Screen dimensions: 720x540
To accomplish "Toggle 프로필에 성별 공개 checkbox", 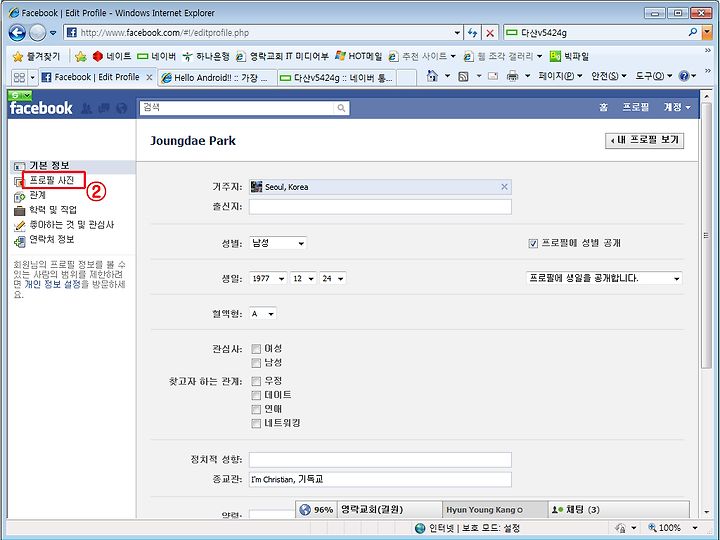I will coord(533,243).
